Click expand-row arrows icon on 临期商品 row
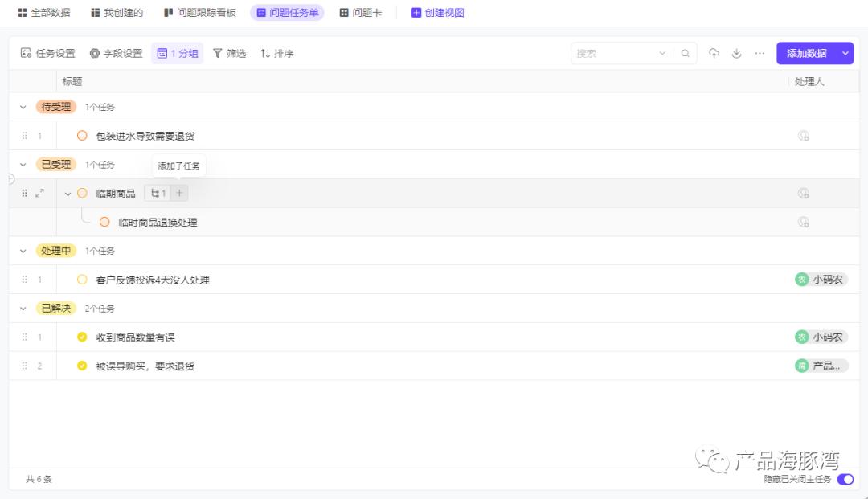Screen dimensions: 868x499 click(40, 193)
